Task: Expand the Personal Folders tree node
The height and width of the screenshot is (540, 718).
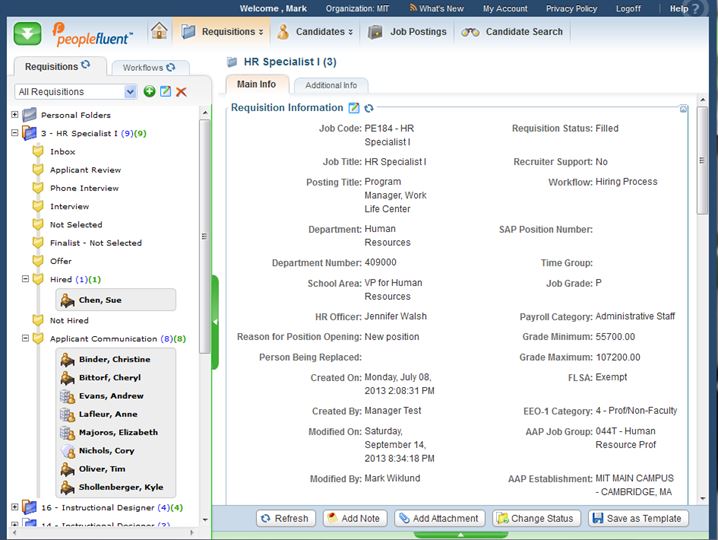Action: [15, 115]
